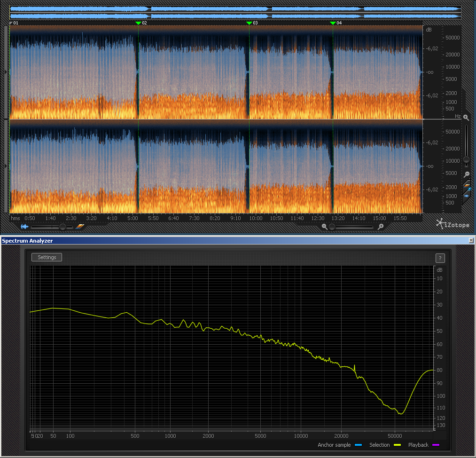This screenshot has width=476, height=458.
Task: Click the iZotope logo
Action: [x=453, y=224]
